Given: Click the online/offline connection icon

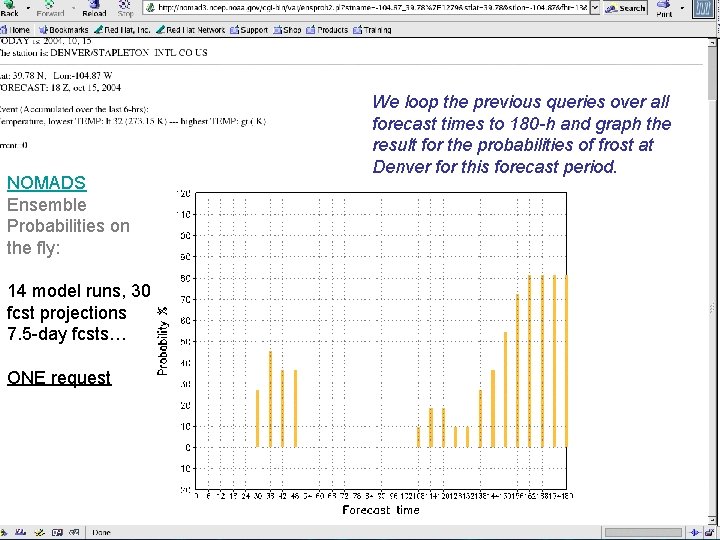Looking at the screenshot, I should pyautogui.click(x=694, y=533).
